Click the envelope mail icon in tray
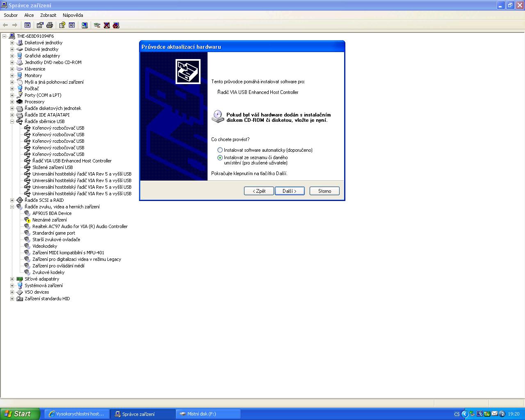The width and height of the screenshot is (525, 420). coord(494,414)
